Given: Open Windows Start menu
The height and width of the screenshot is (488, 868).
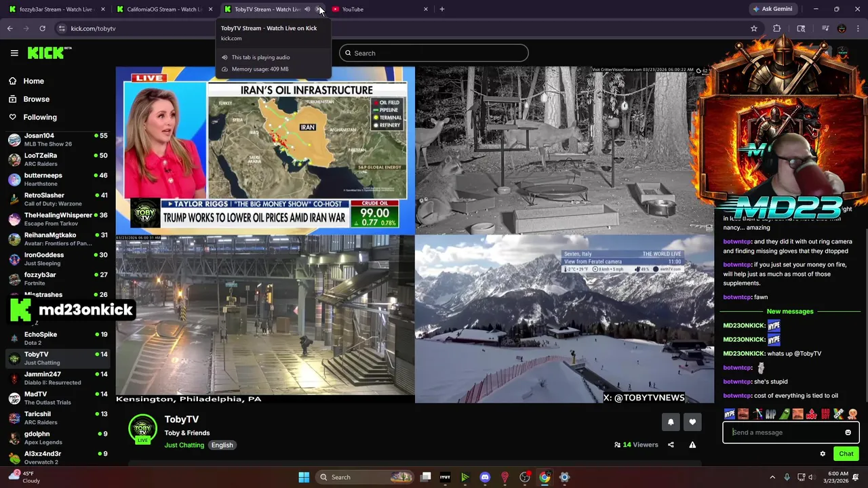Looking at the screenshot, I should tap(304, 477).
